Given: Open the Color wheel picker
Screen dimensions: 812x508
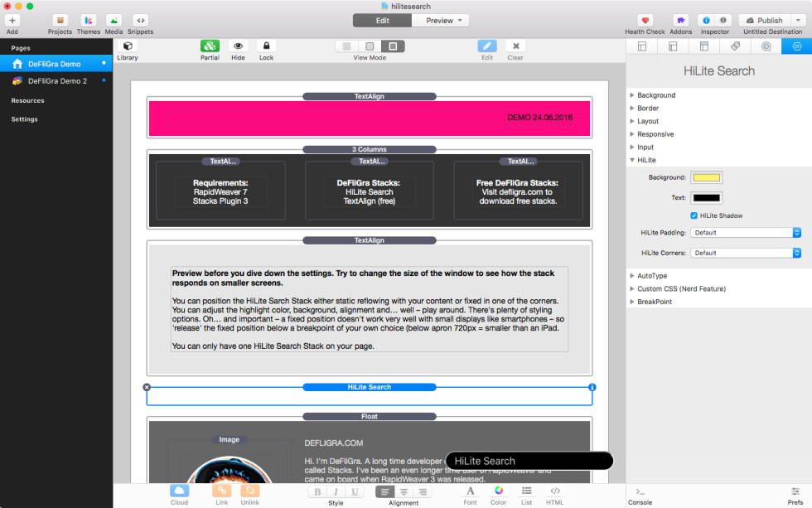Looking at the screenshot, I should click(x=499, y=491).
